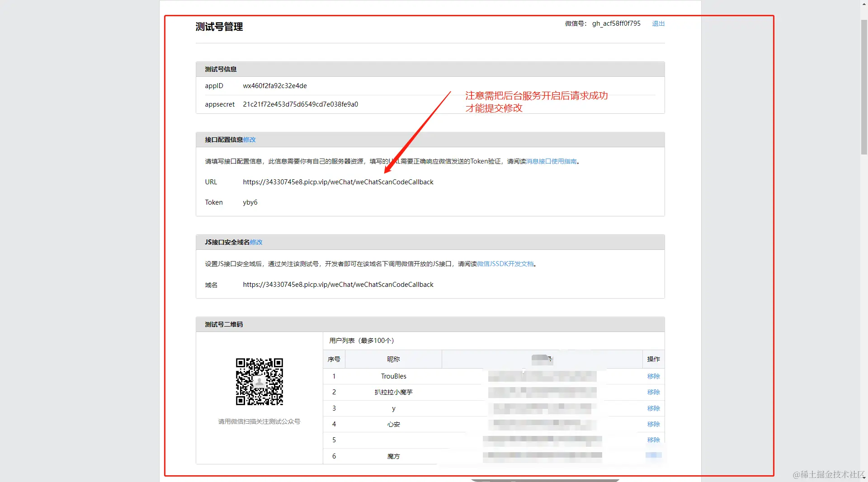Click the page vertical scrollbar thumb
This screenshot has width=868, height=482.
pyautogui.click(x=864, y=88)
